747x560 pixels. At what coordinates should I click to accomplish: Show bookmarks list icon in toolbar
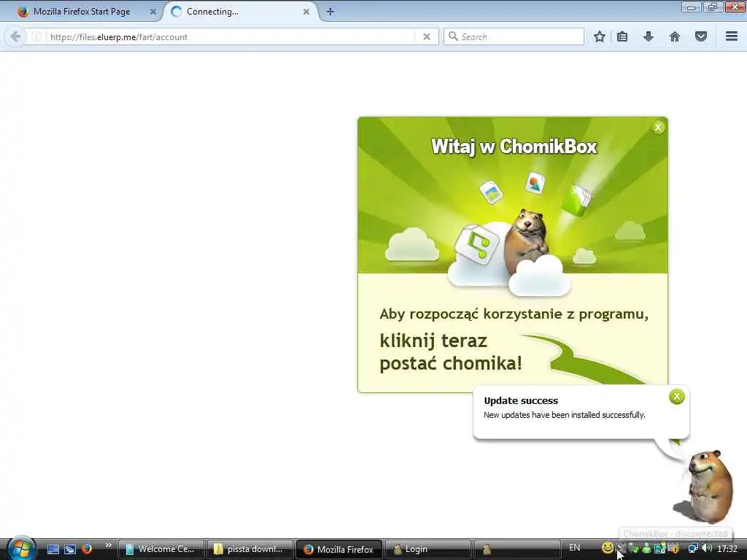pyautogui.click(x=622, y=36)
